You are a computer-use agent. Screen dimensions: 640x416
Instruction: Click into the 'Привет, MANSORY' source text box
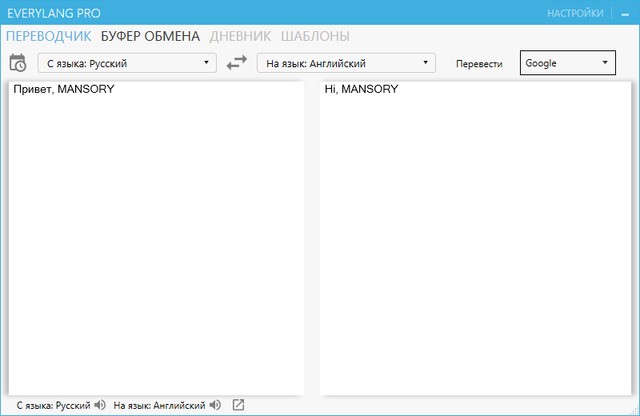coord(155,240)
